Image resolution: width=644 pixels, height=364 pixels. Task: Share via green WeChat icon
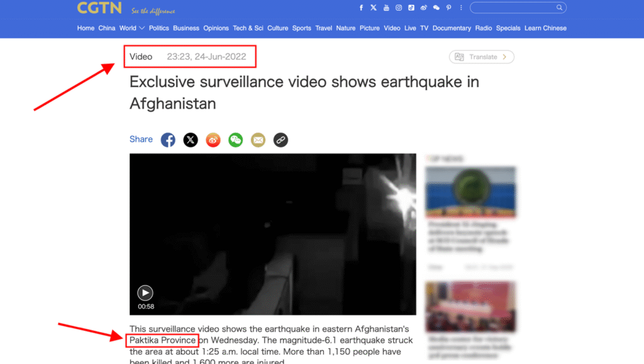(x=235, y=140)
